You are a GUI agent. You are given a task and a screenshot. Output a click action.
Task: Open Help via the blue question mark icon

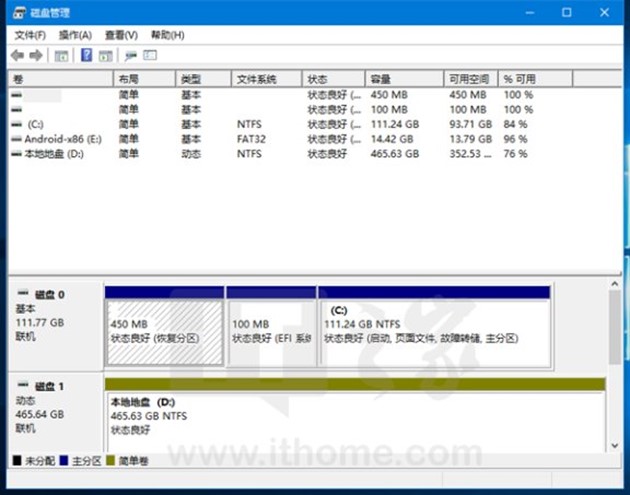tap(86, 56)
